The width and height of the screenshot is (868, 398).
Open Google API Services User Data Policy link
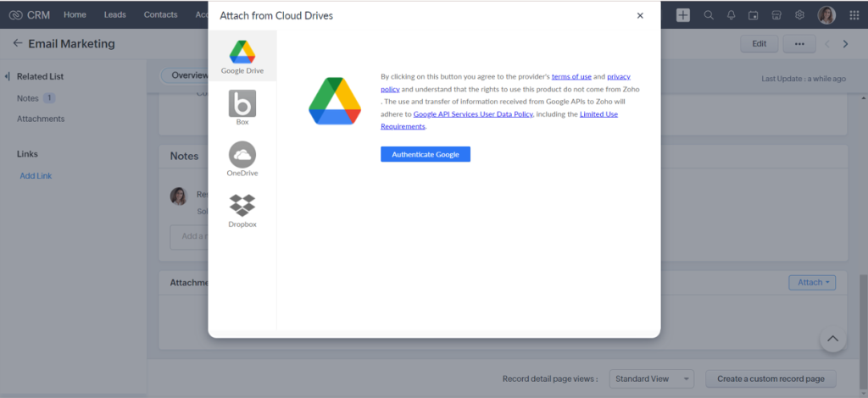pyautogui.click(x=473, y=113)
